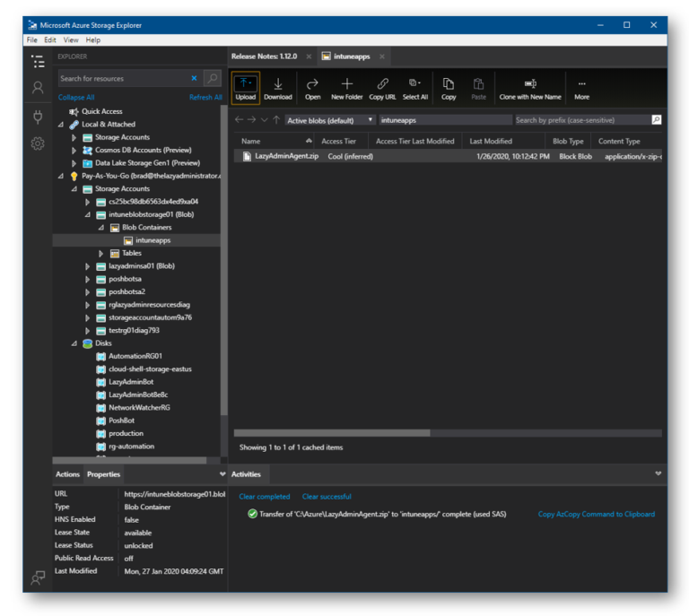
Task: Expand the lazyadminsa01 (Blob) node
Action: click(87, 266)
